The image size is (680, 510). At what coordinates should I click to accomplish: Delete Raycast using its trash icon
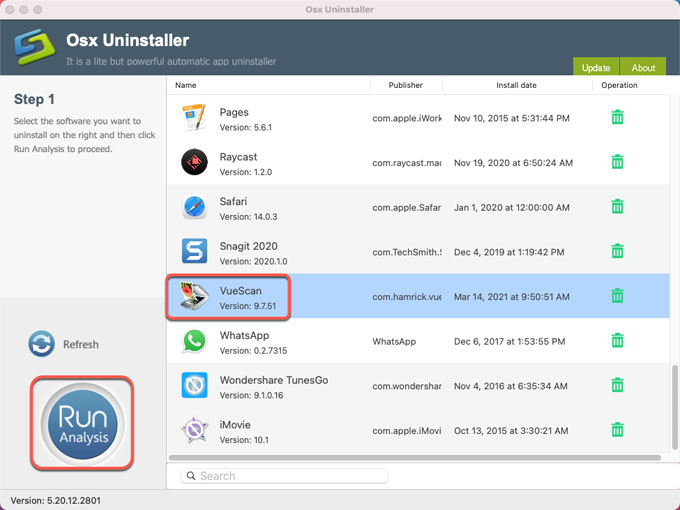tap(617, 162)
